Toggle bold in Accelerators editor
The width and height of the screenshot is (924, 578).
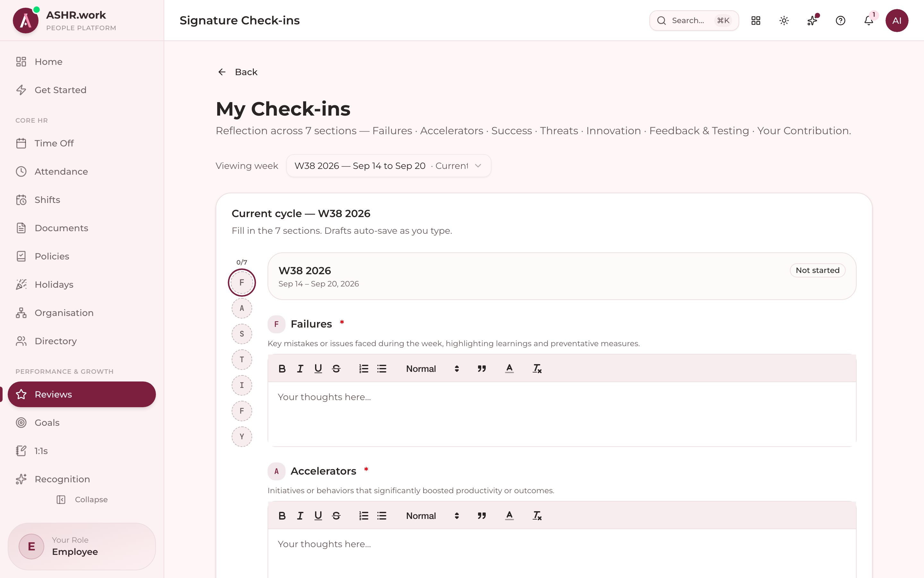pyautogui.click(x=282, y=516)
